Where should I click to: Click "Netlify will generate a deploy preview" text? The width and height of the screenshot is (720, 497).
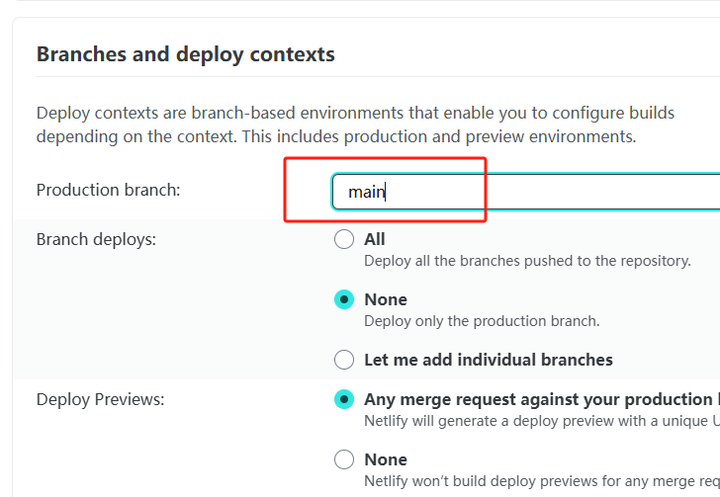pos(540,421)
